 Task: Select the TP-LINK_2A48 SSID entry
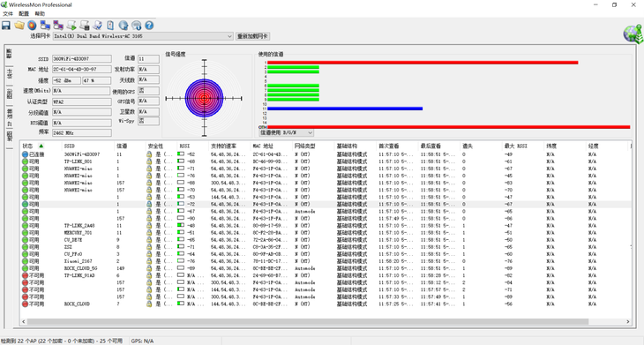click(x=79, y=226)
